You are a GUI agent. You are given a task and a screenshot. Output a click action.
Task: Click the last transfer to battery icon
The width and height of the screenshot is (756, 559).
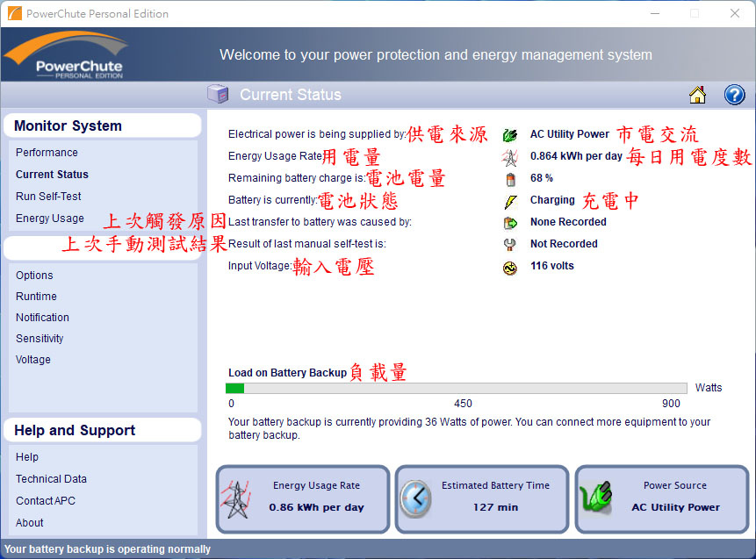coord(510,223)
